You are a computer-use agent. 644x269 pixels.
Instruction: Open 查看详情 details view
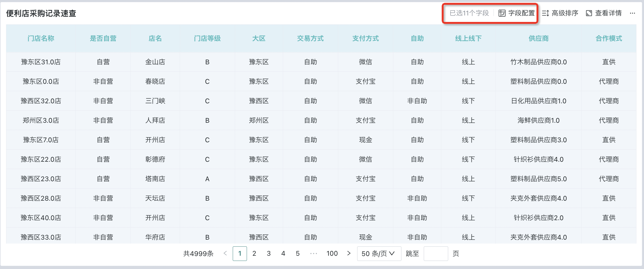604,13
